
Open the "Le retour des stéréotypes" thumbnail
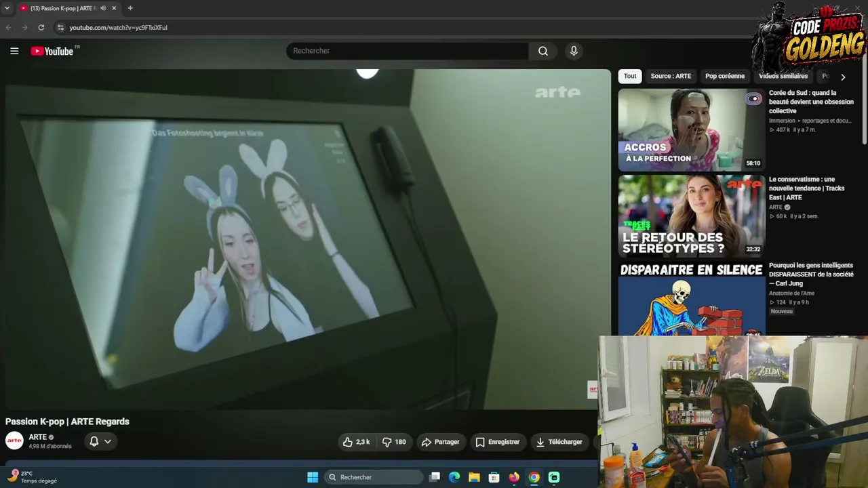coord(692,216)
